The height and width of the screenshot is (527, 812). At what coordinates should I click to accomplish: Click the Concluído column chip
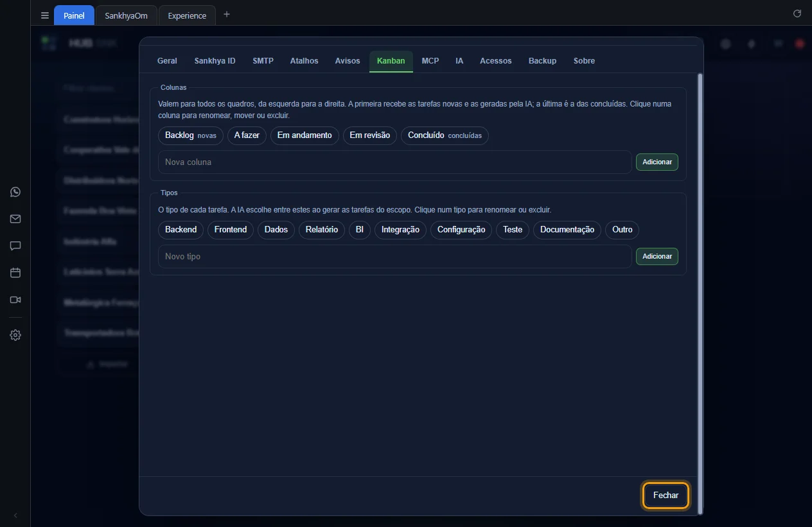pos(445,135)
